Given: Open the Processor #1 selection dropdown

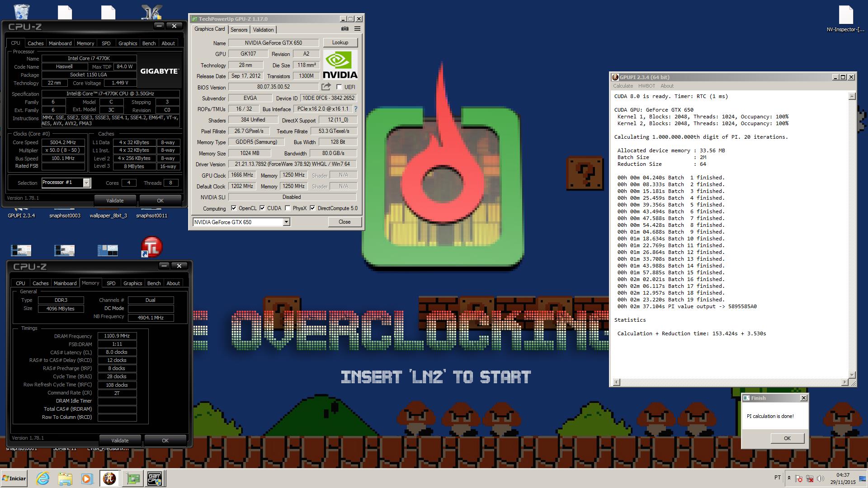Looking at the screenshot, I should tap(86, 183).
